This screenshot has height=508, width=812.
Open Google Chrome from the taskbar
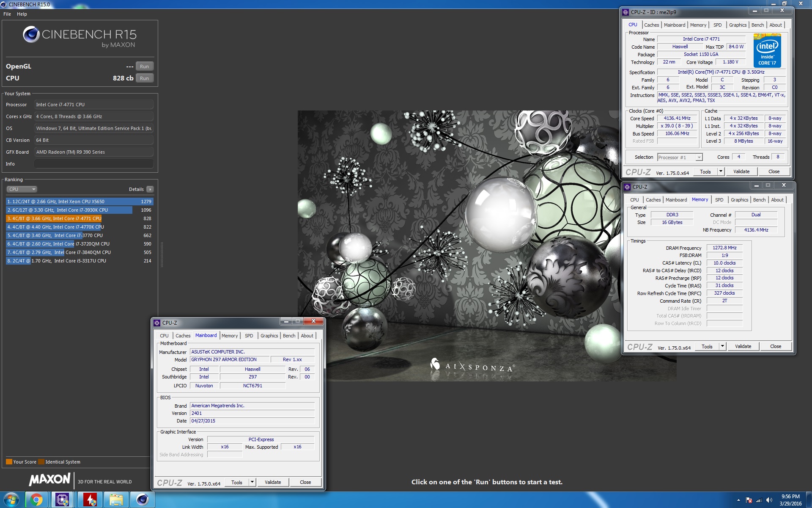(37, 500)
